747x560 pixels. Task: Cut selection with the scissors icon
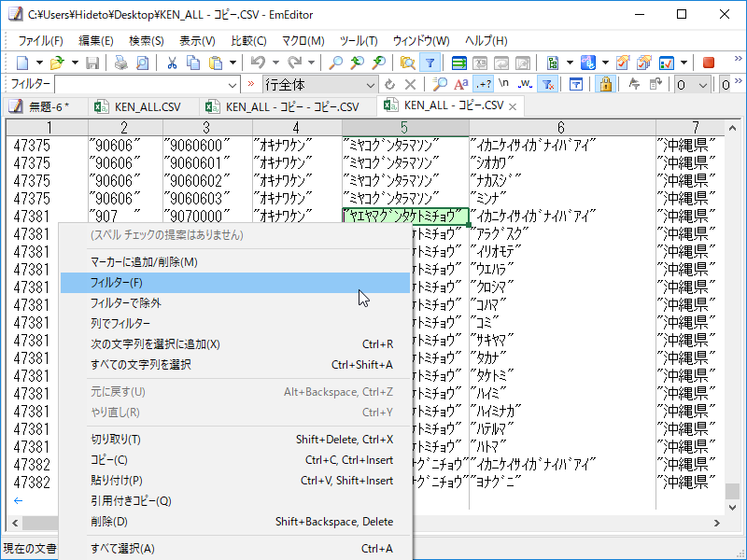point(172,63)
